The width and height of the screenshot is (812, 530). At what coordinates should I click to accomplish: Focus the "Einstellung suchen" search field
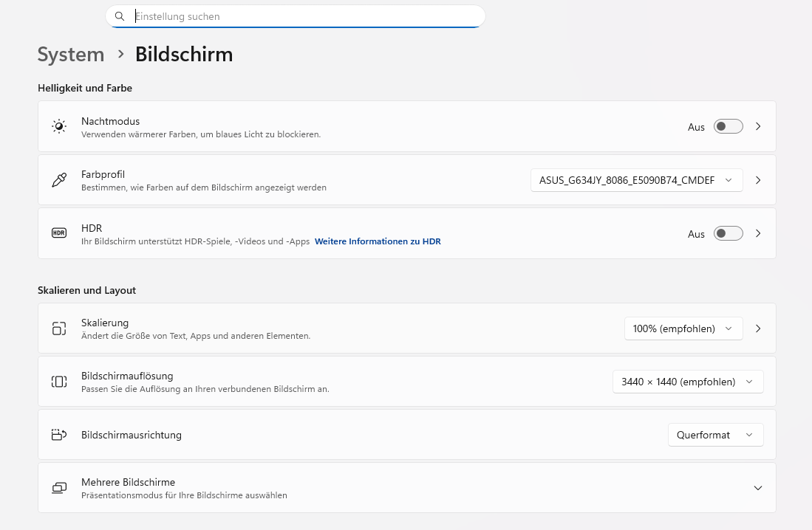coord(303,16)
